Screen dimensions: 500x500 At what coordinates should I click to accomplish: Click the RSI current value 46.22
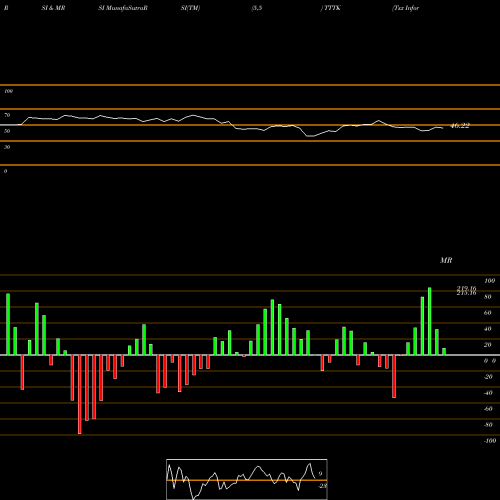click(460, 126)
